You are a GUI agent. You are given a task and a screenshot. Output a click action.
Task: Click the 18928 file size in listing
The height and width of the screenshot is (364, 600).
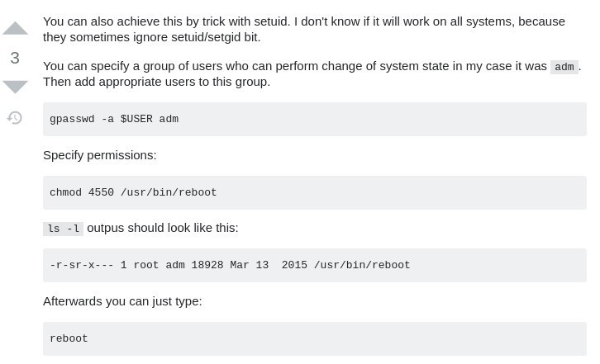click(207, 265)
